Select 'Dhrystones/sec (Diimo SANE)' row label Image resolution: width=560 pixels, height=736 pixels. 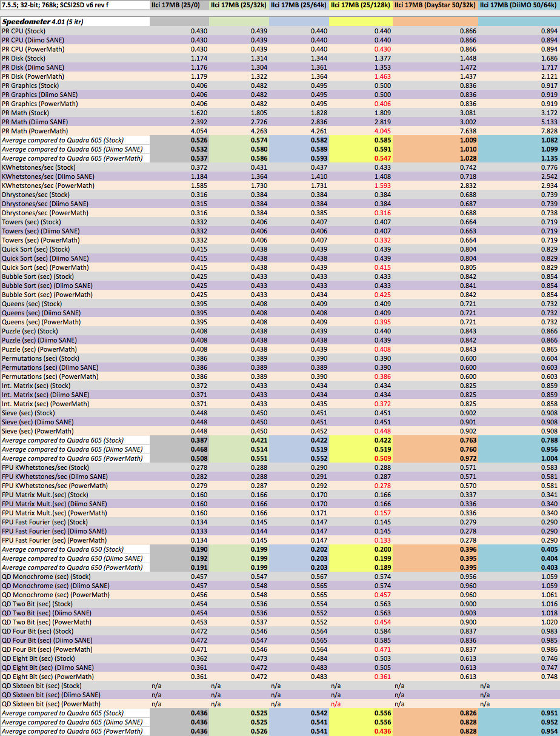tap(44, 203)
